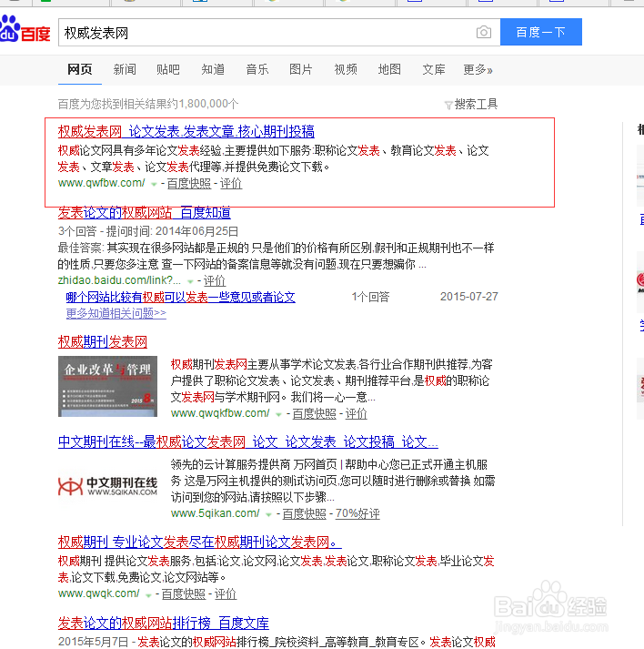The image size is (644, 649).
Task: Open result 发表论文的权威网站_百度知道
Action: coord(145,213)
